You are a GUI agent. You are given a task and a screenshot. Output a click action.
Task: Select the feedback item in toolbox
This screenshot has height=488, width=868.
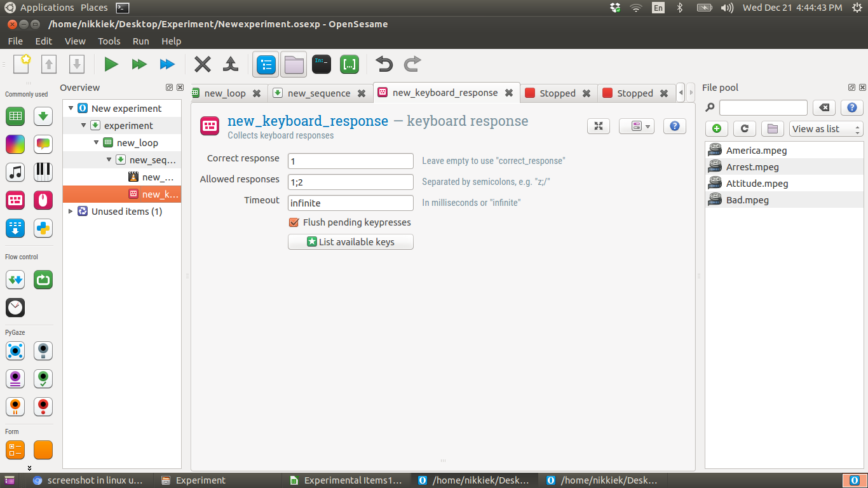pos(43,144)
